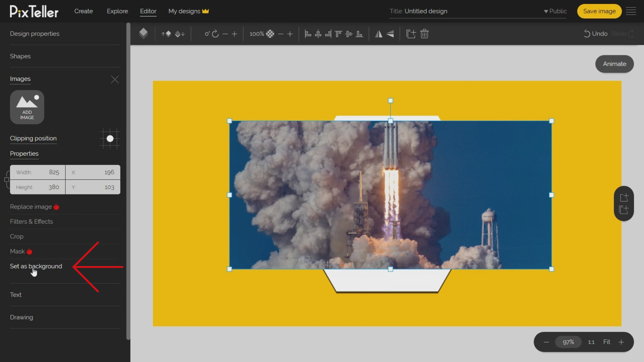Image resolution: width=644 pixels, height=362 pixels.
Task: Align selection to left edge
Action: (x=308, y=34)
